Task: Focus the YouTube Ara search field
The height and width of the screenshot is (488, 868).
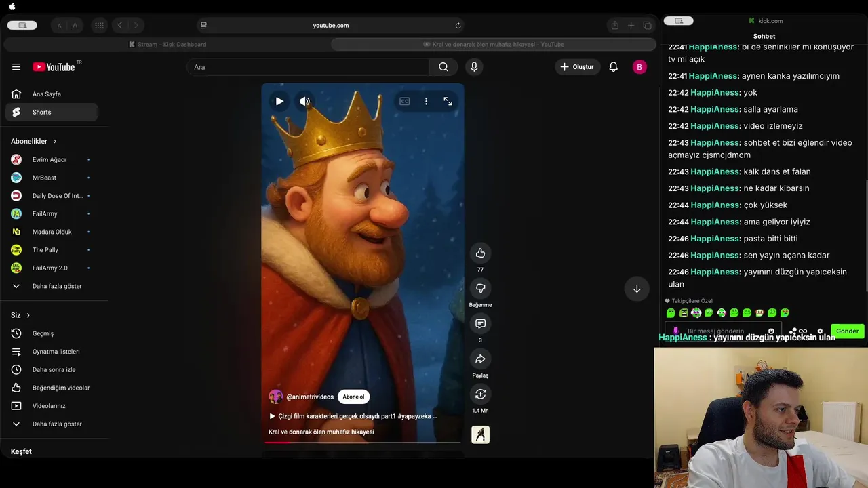Action: pyautogui.click(x=308, y=67)
